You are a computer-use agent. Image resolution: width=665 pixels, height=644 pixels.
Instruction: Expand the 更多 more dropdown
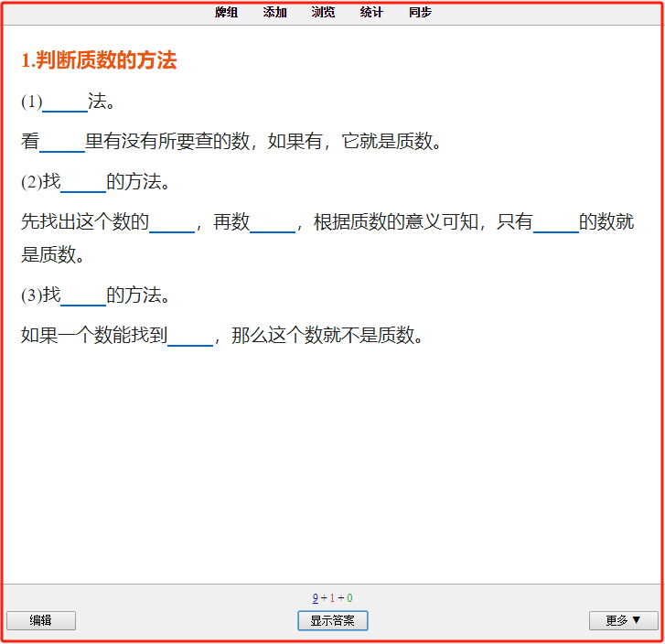tap(623, 620)
